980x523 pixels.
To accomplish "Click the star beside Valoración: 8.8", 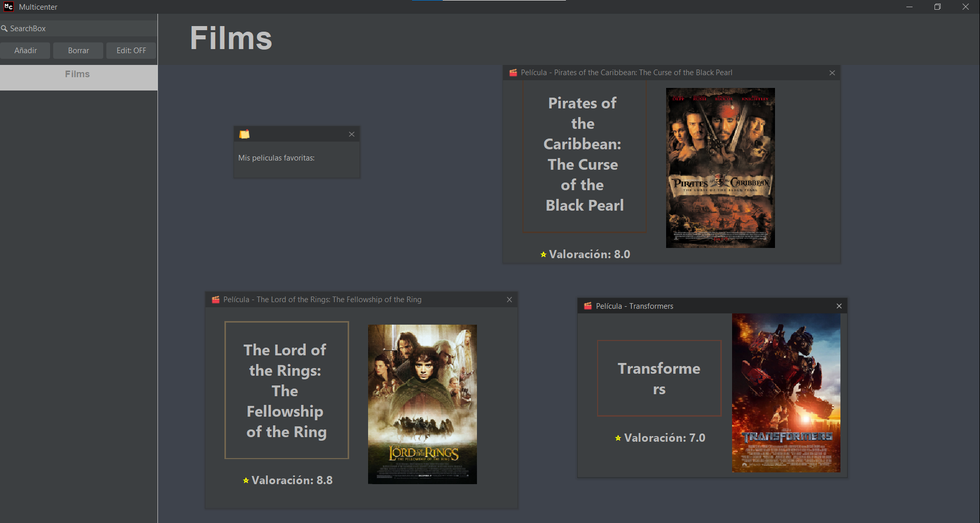I will tap(246, 481).
